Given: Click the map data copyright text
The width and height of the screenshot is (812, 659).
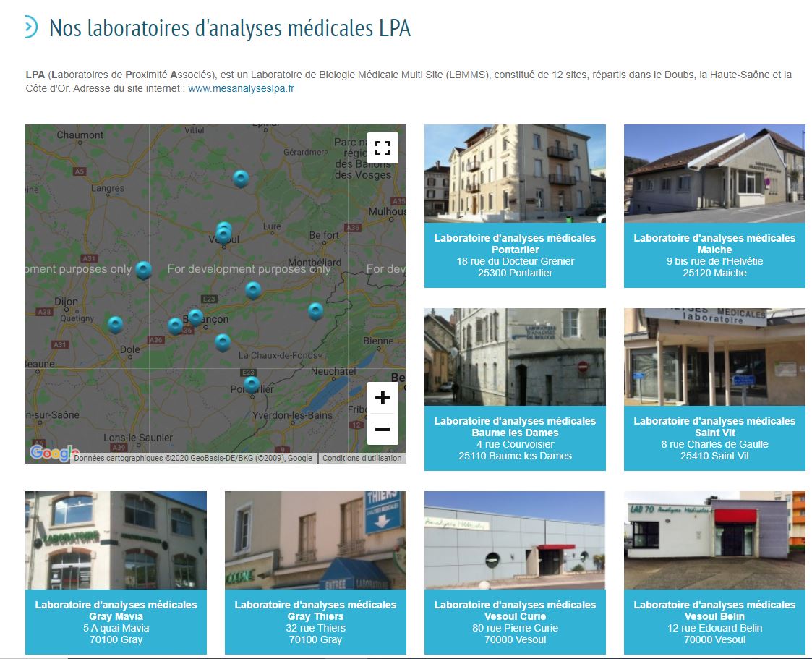Looking at the screenshot, I should point(193,458).
